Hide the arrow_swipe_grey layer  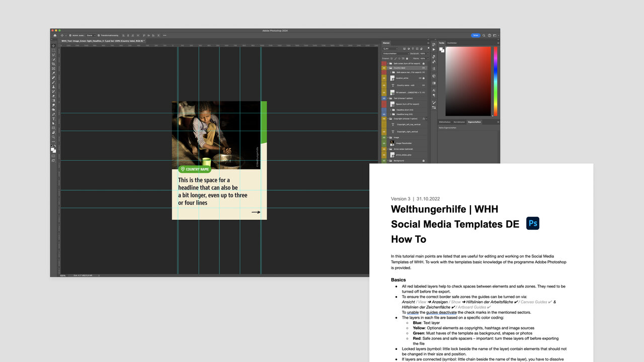pyautogui.click(x=384, y=155)
